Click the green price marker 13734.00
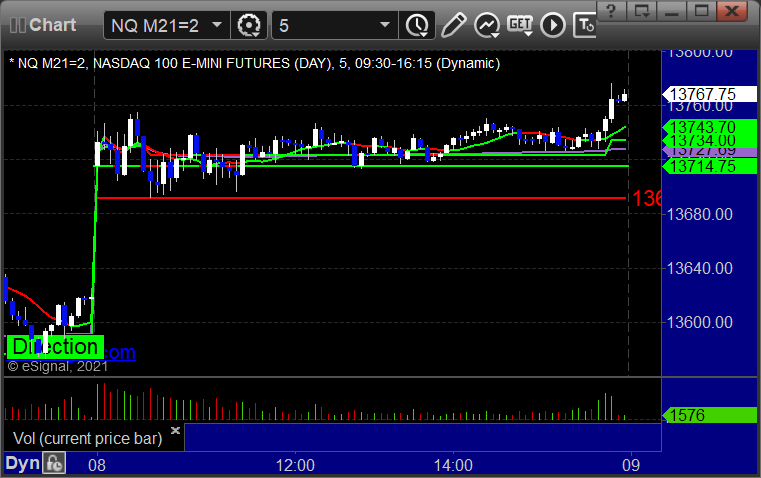The height and width of the screenshot is (478, 761). 709,141
